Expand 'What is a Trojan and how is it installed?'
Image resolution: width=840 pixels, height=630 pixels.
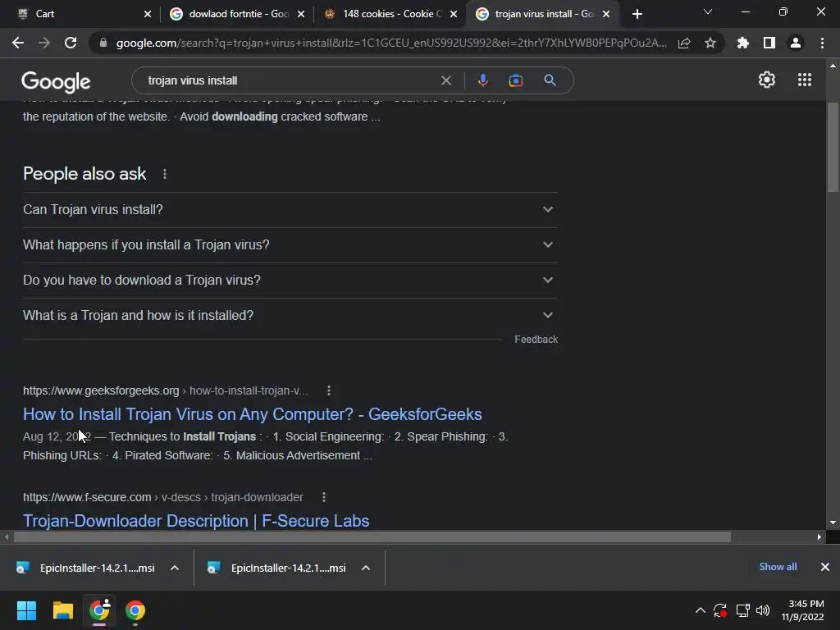(x=290, y=316)
